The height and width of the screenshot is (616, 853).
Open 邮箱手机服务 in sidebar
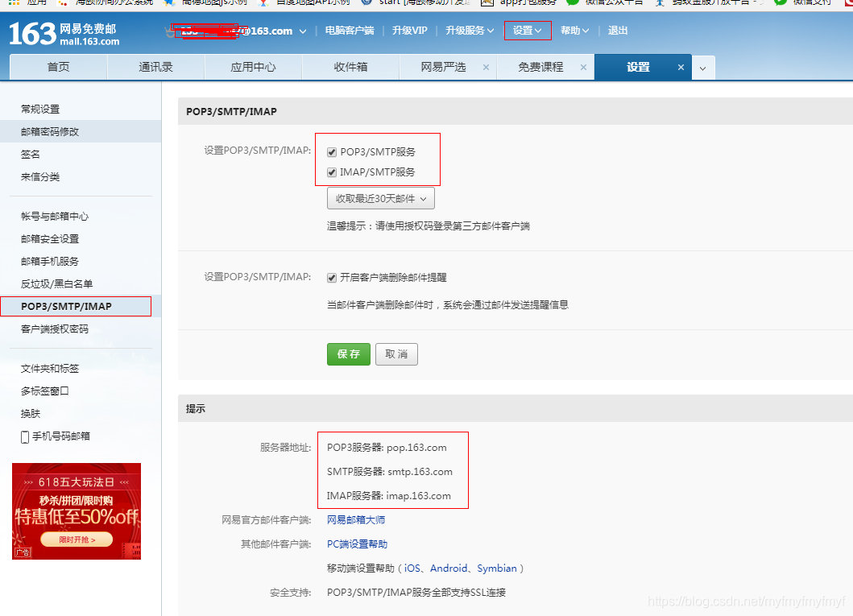[50, 262]
